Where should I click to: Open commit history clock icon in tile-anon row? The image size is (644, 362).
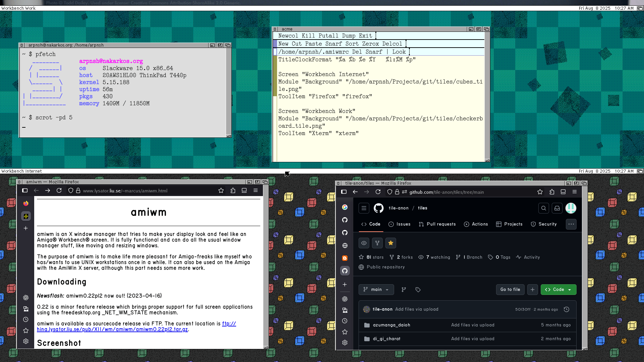(567, 309)
